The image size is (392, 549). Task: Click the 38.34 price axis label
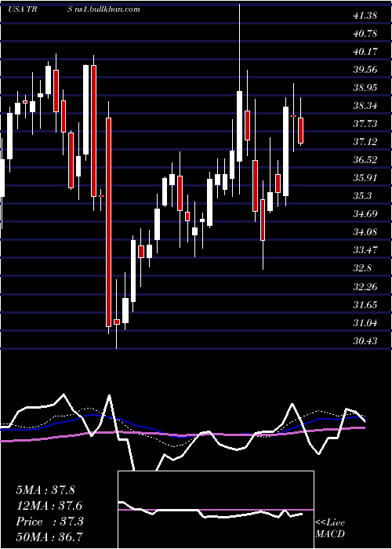[x=365, y=106]
